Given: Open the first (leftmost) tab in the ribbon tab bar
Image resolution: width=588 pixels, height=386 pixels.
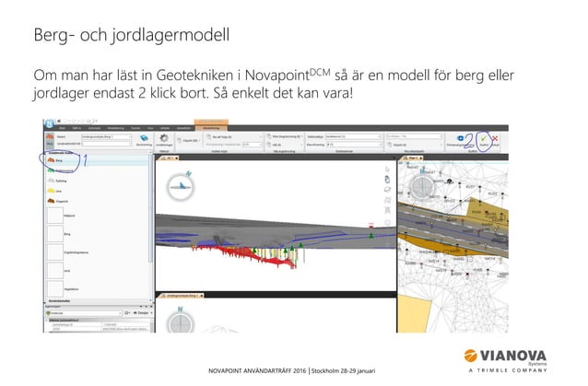Looking at the screenshot, I should pos(62,128).
